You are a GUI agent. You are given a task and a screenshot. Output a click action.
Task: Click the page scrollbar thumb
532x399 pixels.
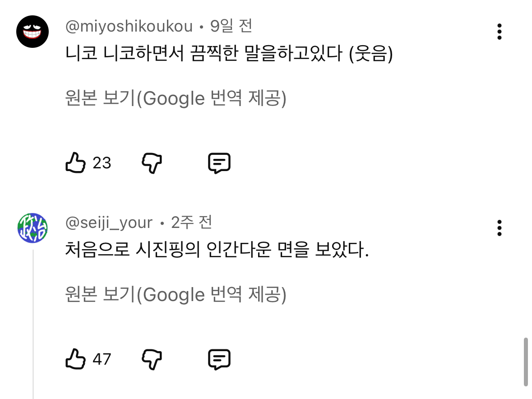coord(526,362)
